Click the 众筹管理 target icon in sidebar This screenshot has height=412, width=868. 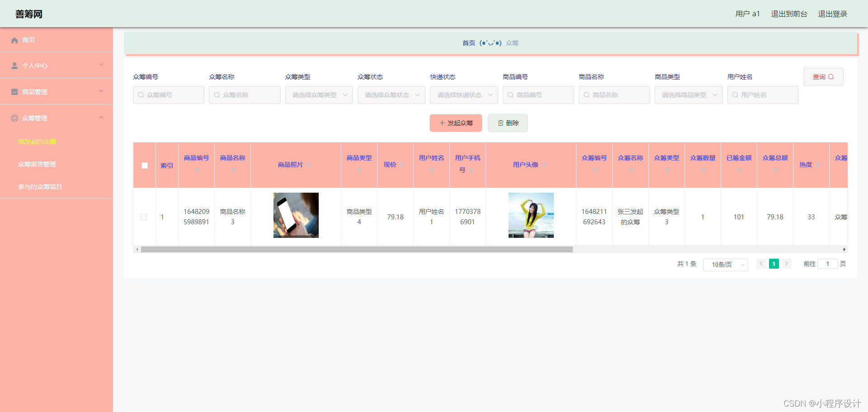14,118
